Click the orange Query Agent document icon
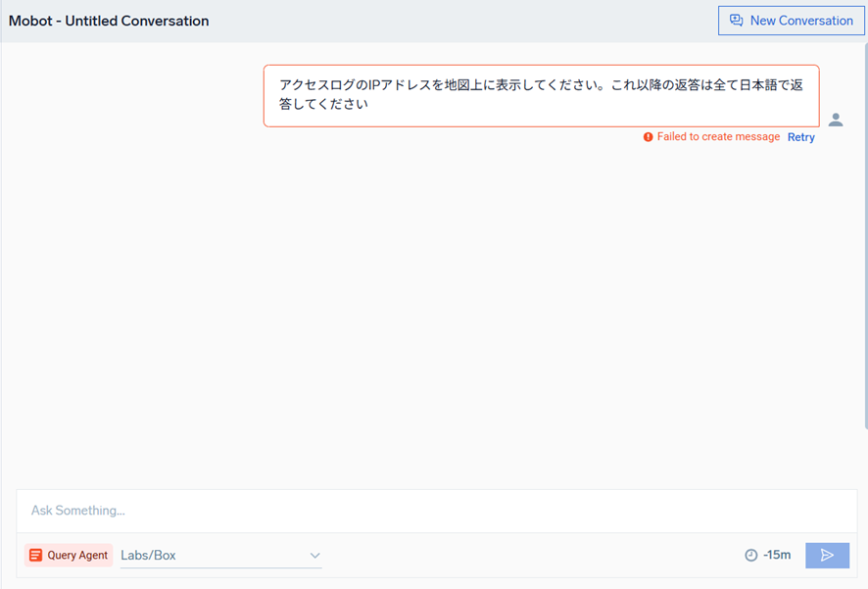The width and height of the screenshot is (868, 589). point(36,556)
